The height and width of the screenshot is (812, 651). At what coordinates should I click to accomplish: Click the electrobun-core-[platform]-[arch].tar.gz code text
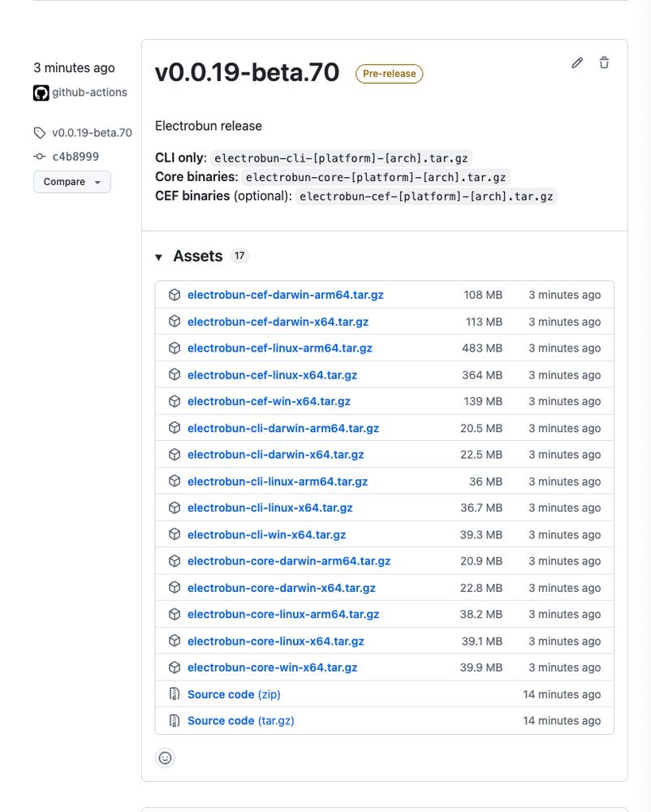376,177
